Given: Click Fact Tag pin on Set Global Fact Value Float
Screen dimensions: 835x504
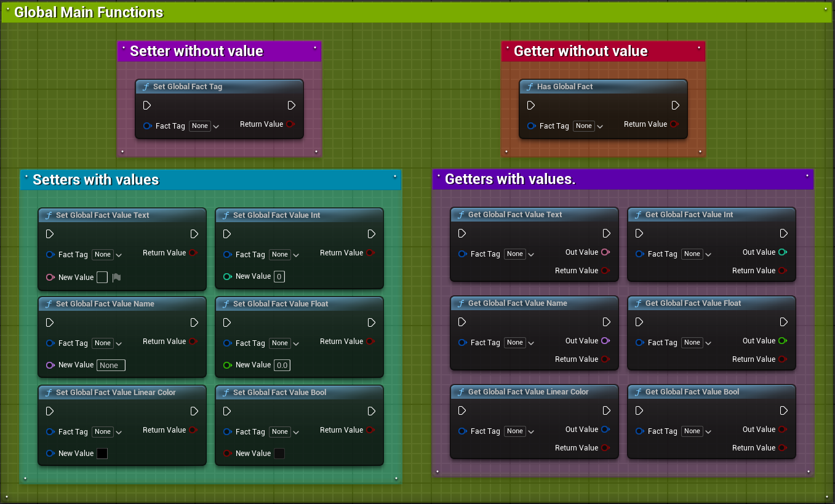Looking at the screenshot, I should pyautogui.click(x=227, y=343).
